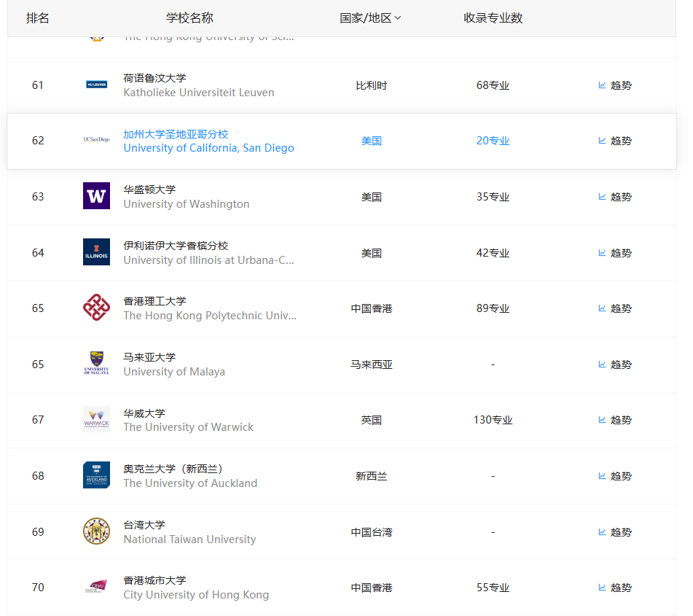Click the Illinois logo icon
This screenshot has height=616, width=693.
tap(96, 252)
